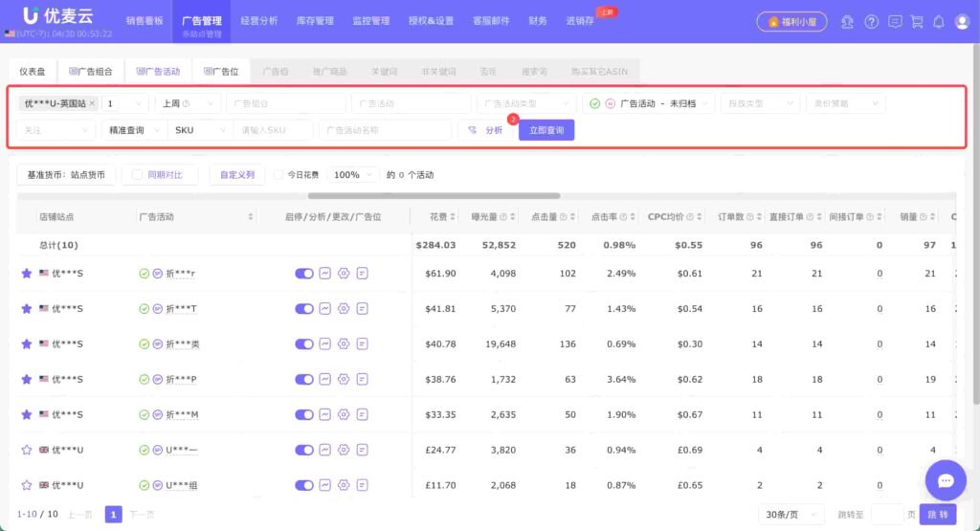The height and width of the screenshot is (531, 980).
Task: Click the 自定义列 button
Action: 237,175
